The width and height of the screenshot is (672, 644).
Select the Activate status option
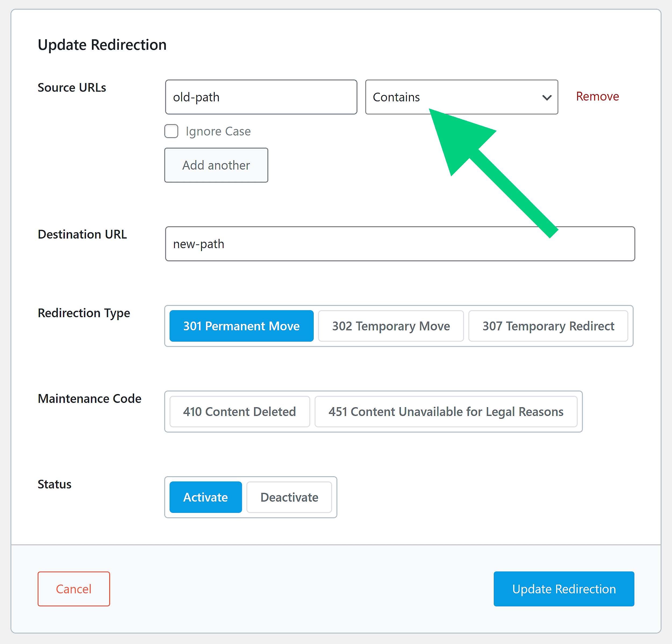tap(205, 497)
